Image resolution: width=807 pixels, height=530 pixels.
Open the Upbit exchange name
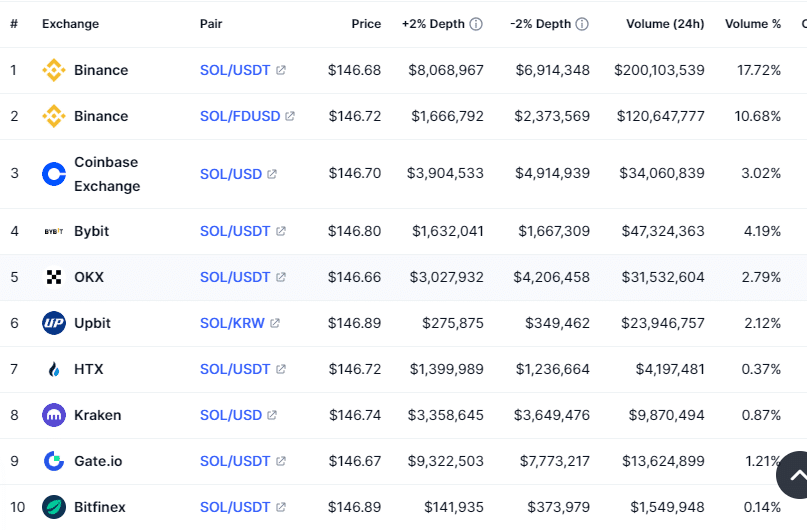tap(93, 323)
